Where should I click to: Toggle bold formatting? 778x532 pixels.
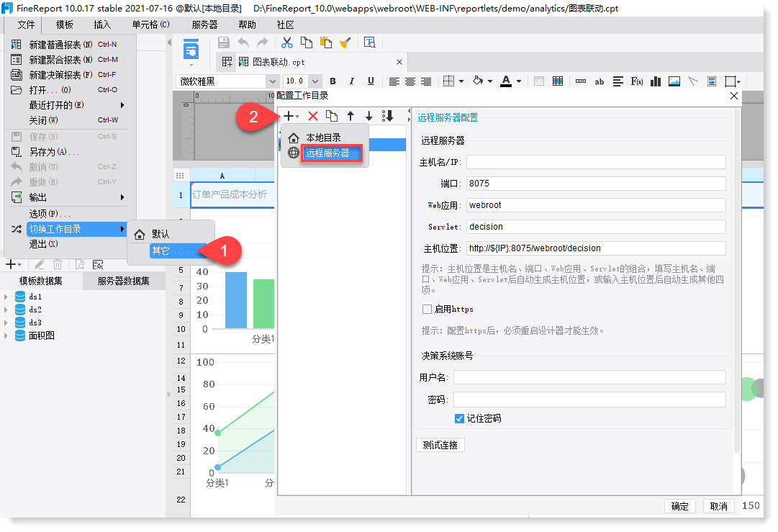coord(333,81)
